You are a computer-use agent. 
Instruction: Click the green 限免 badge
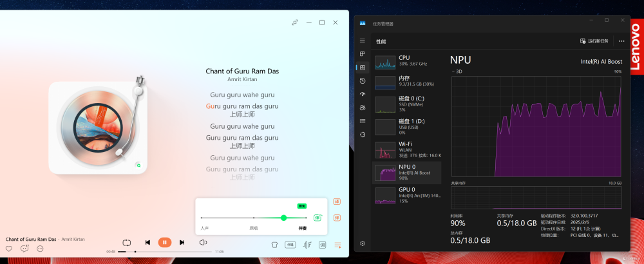(302, 205)
